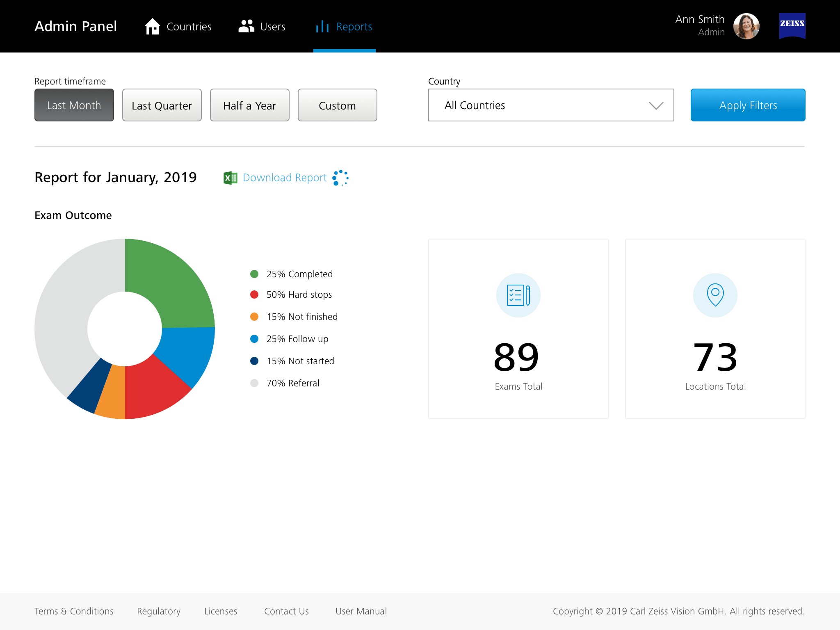This screenshot has height=630, width=840.
Task: Select the Half a Year timeframe
Action: [250, 105]
